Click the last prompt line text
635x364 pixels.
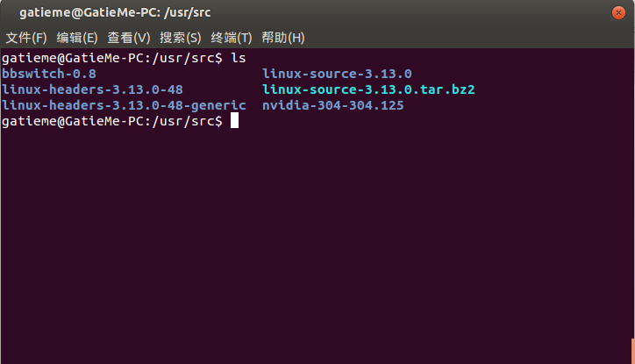click(x=112, y=121)
